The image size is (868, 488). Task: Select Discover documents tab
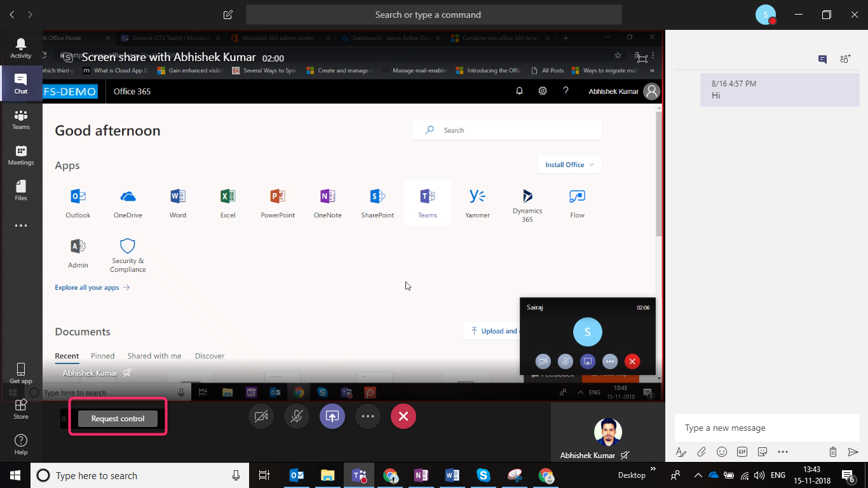point(210,356)
